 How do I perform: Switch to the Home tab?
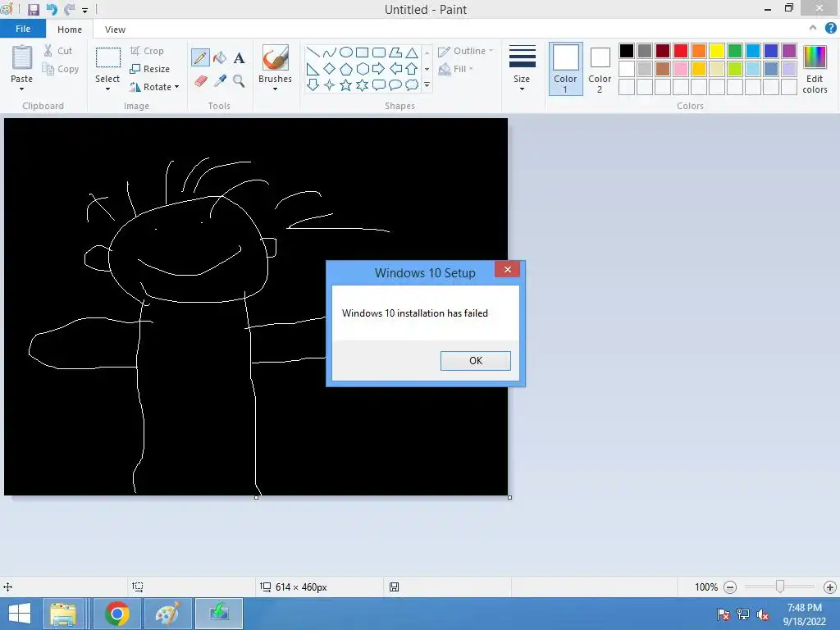coord(70,30)
